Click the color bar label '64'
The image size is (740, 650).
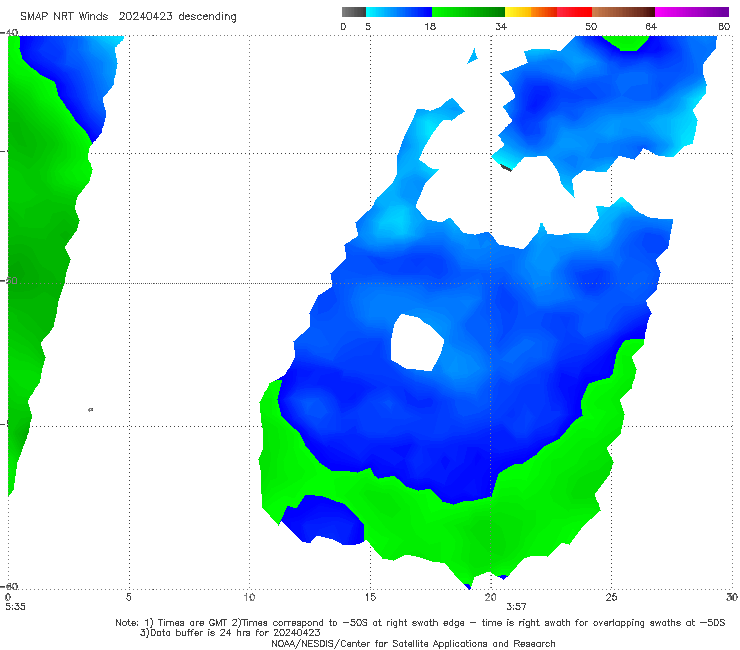pos(651,27)
